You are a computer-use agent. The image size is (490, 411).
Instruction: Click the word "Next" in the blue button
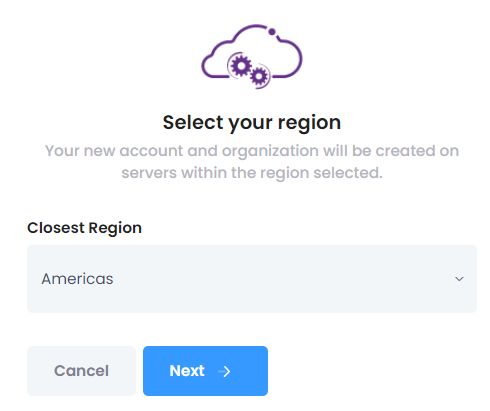pyautogui.click(x=187, y=371)
